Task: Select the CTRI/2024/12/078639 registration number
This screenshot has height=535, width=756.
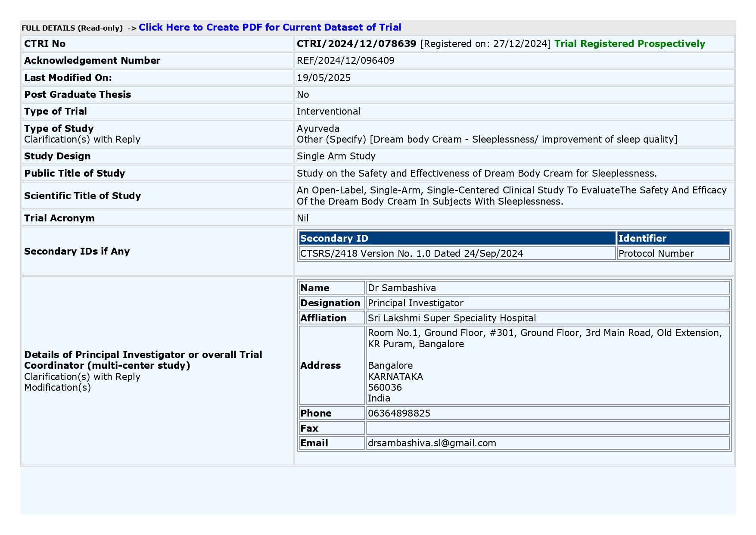Action: coord(356,44)
